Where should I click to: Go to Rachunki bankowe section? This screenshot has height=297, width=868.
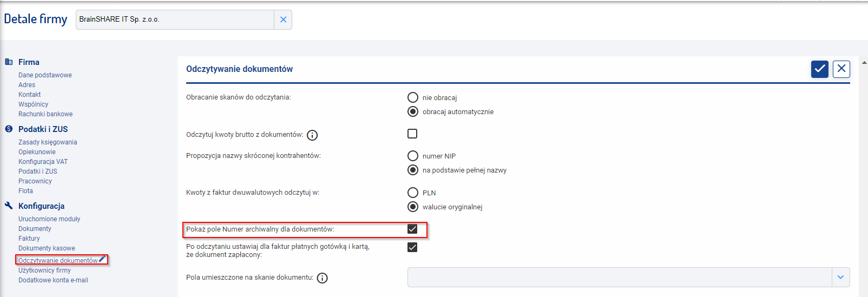coord(45,114)
